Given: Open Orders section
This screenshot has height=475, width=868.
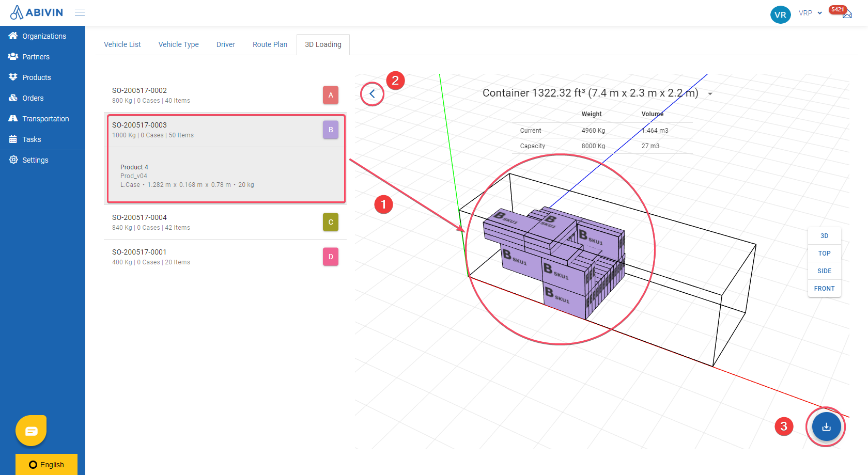Looking at the screenshot, I should click(x=42, y=98).
